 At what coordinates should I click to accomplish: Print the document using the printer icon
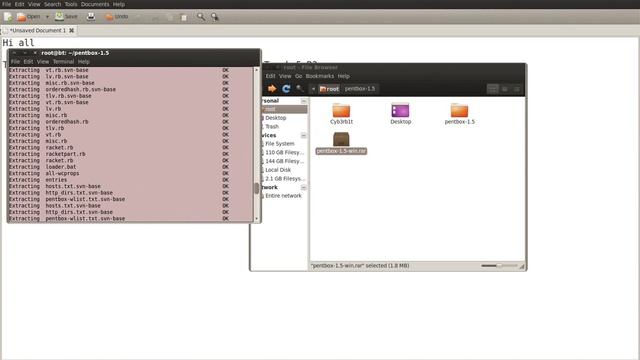(91, 17)
